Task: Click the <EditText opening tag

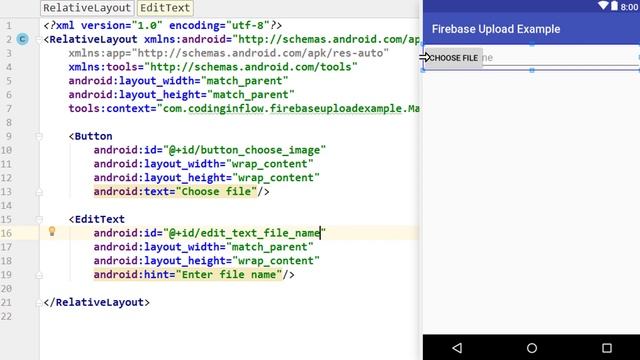Action: point(97,219)
